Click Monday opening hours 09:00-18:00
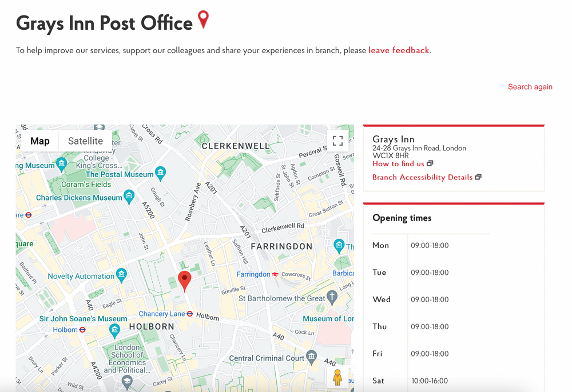 [x=430, y=246]
